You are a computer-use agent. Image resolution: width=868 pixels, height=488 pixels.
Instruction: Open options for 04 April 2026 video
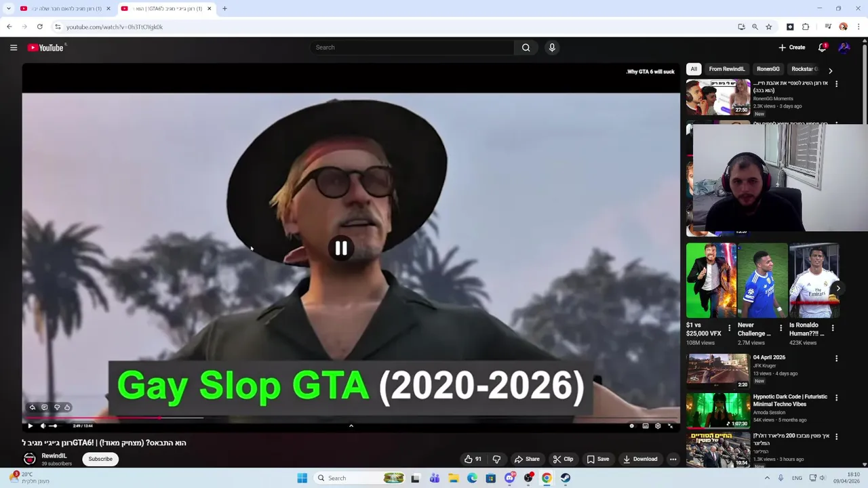click(836, 359)
